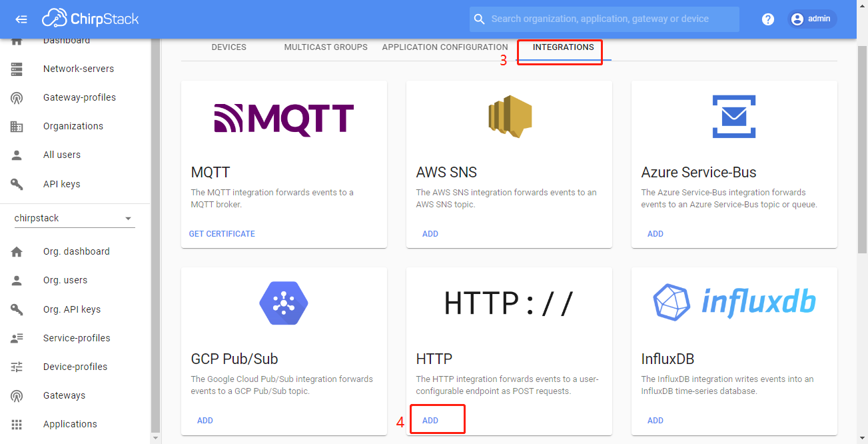The width and height of the screenshot is (868, 444).
Task: Click the ChirpStack logo
Action: (91, 19)
